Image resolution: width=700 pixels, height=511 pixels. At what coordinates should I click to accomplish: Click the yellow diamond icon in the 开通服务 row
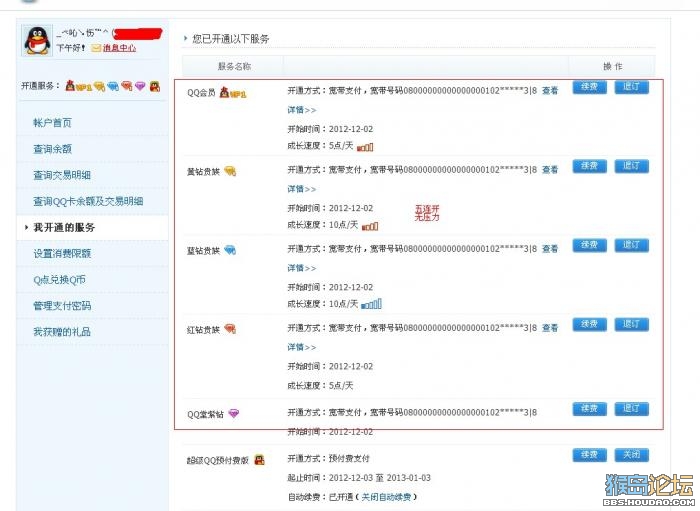(x=99, y=86)
